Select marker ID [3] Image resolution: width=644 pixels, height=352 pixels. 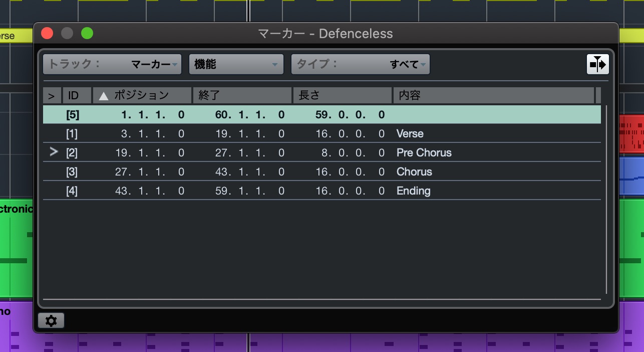point(72,172)
